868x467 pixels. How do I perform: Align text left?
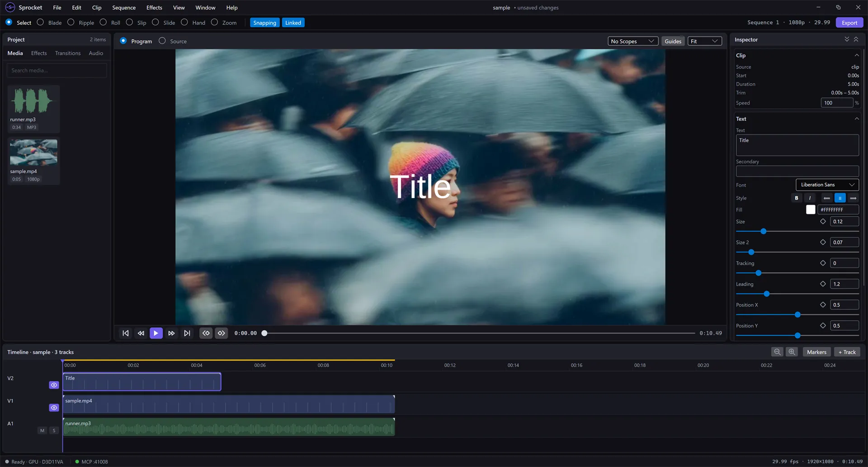point(827,198)
